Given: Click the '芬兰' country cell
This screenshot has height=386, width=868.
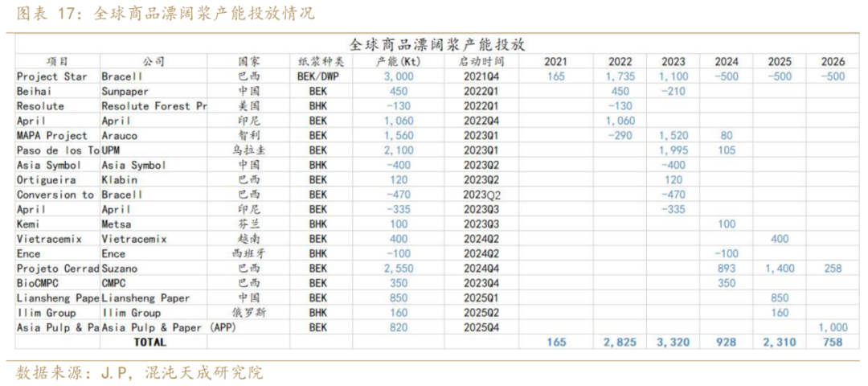Looking at the screenshot, I should coord(248,224).
